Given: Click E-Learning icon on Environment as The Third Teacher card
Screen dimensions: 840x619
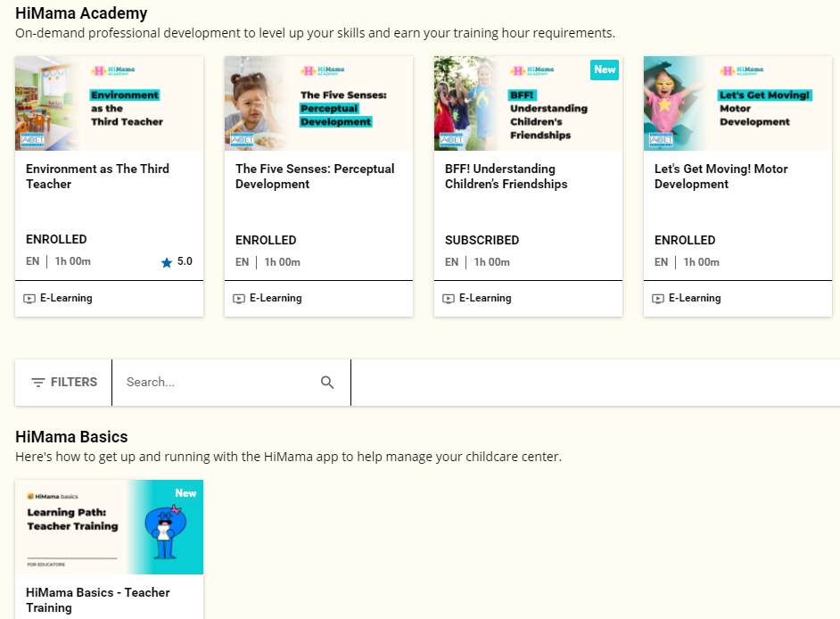Looking at the screenshot, I should click(x=29, y=299).
